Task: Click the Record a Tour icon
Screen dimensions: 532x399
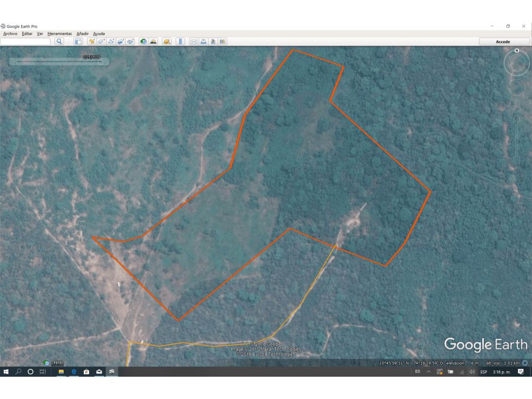Action: point(130,41)
